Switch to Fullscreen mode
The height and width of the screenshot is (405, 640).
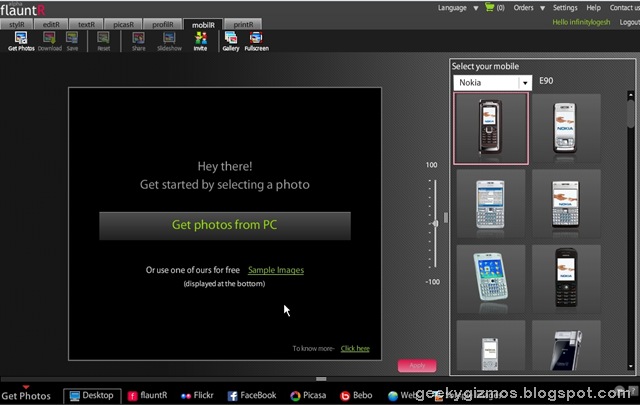[x=256, y=41]
